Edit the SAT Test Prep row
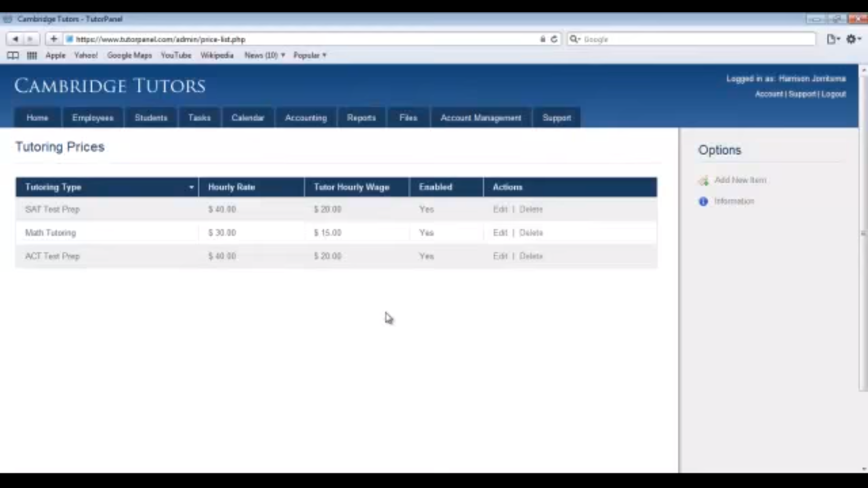 click(x=500, y=210)
